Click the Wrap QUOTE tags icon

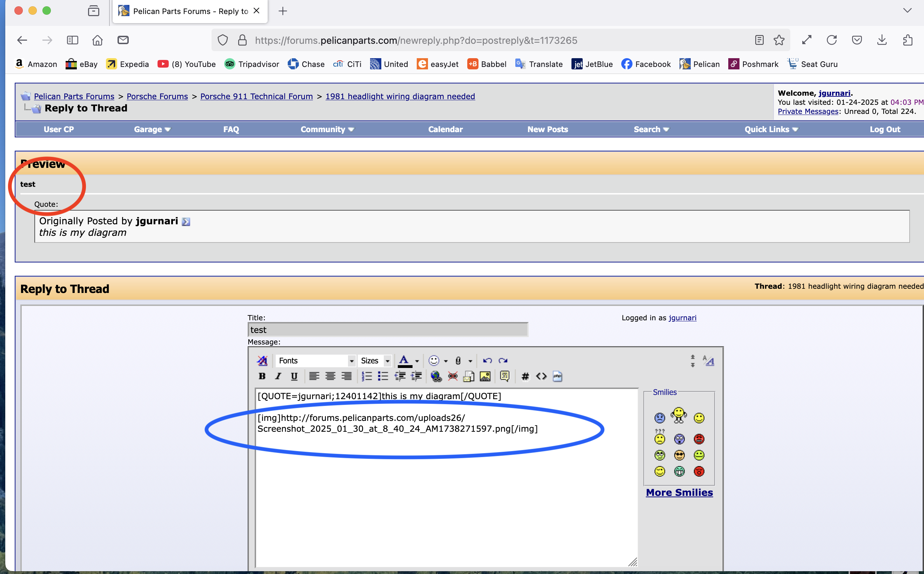504,376
